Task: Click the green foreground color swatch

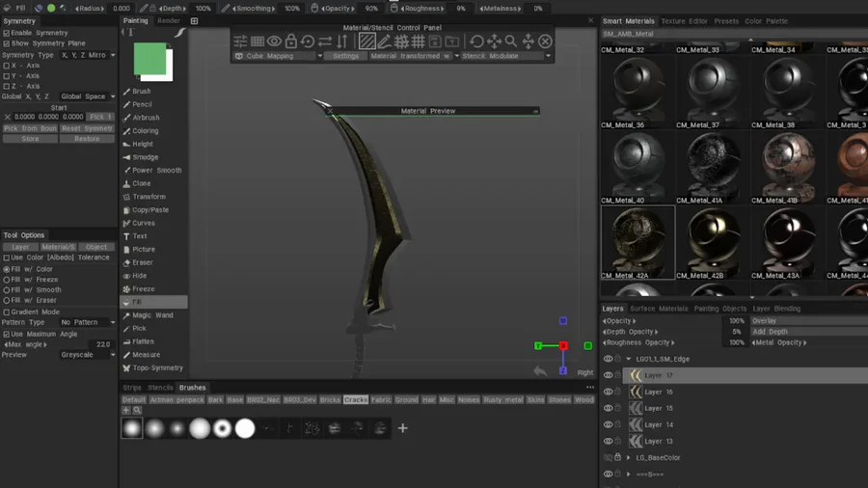Action: [x=149, y=58]
